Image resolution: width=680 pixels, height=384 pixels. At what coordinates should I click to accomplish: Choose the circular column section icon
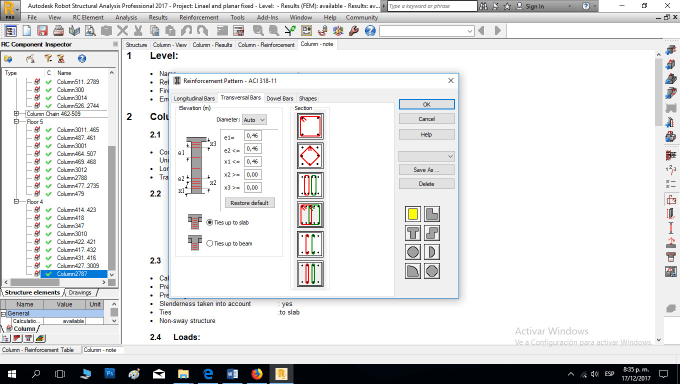click(413, 252)
